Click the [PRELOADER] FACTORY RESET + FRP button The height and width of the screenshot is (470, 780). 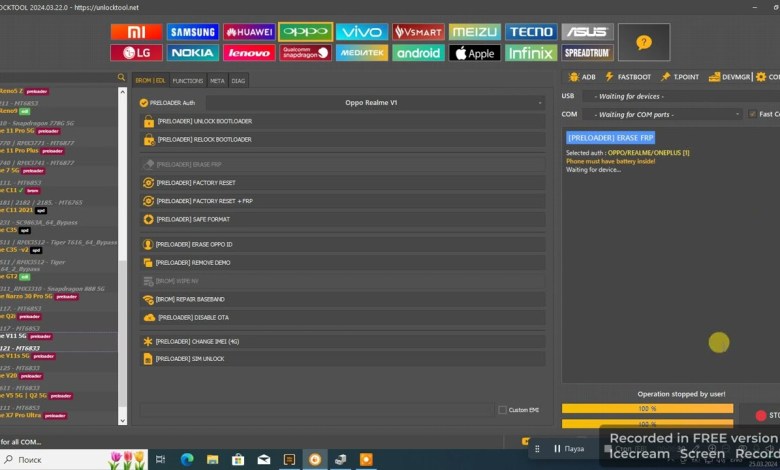(x=343, y=201)
